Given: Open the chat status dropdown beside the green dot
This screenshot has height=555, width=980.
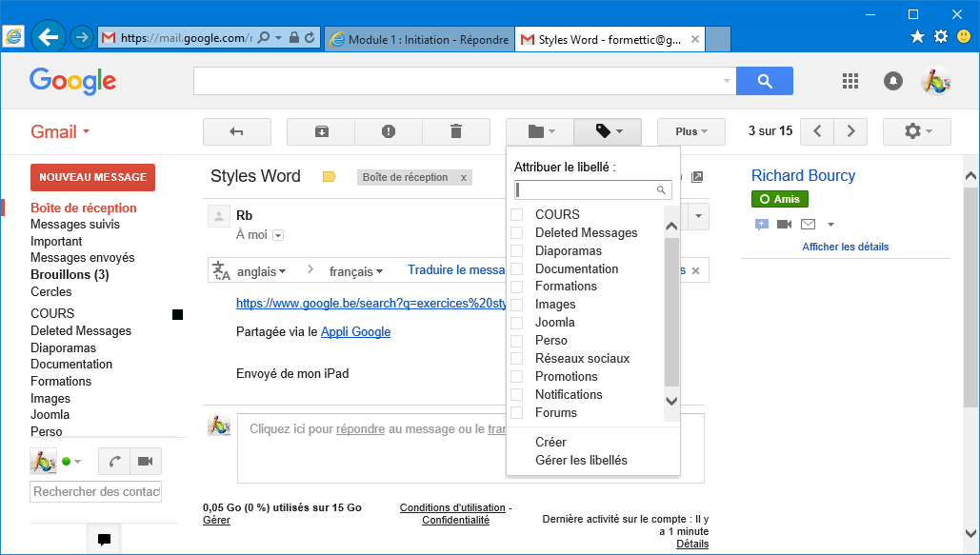Looking at the screenshot, I should pyautogui.click(x=77, y=462).
